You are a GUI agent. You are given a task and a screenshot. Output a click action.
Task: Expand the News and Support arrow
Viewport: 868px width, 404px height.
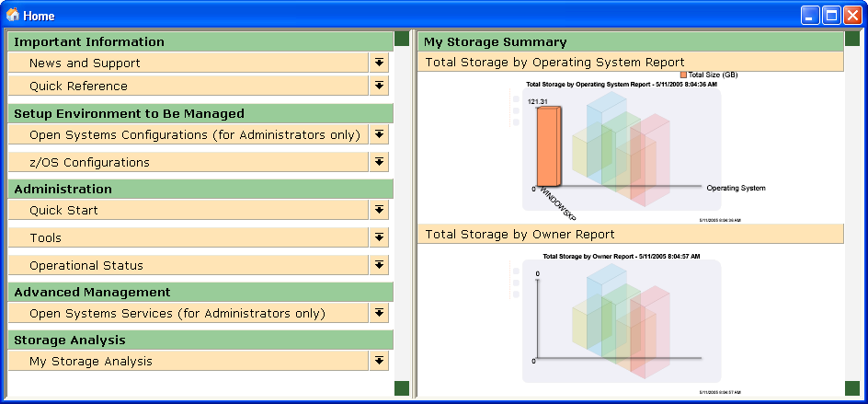(379, 63)
